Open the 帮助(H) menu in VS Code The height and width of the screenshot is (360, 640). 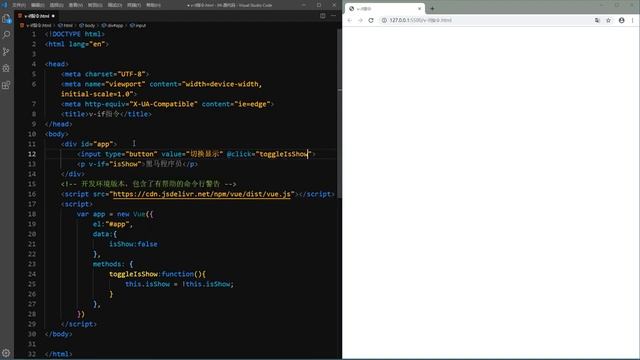point(153,5)
